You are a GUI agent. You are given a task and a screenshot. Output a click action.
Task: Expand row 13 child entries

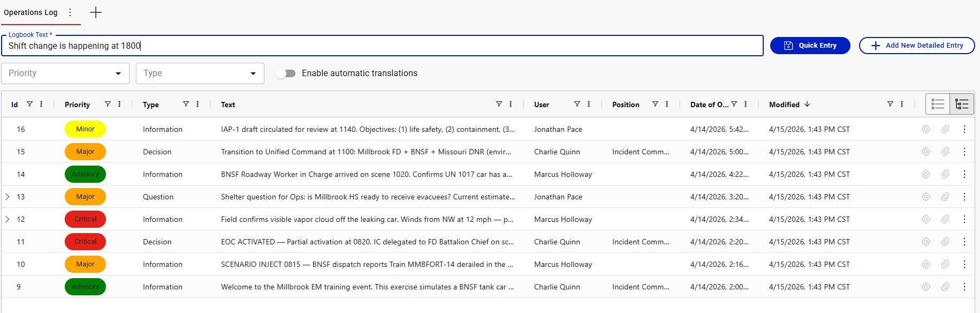(x=7, y=197)
